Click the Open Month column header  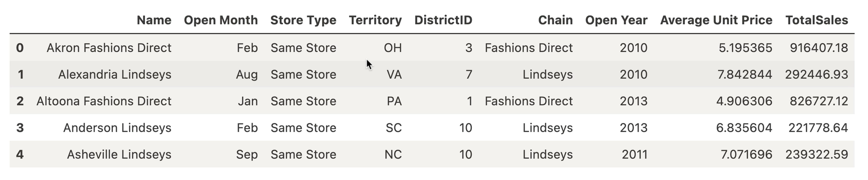tap(221, 20)
